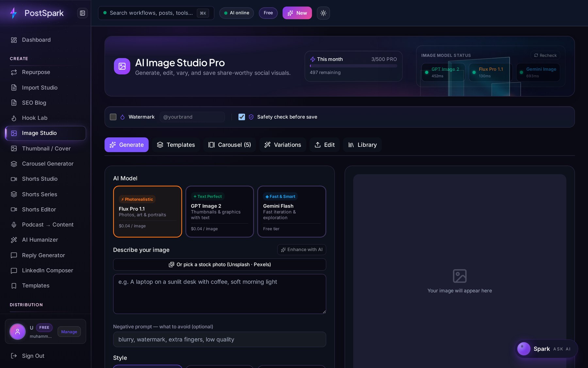Image resolution: width=588 pixels, height=368 pixels.
Task: Click the New button
Action: point(297,13)
